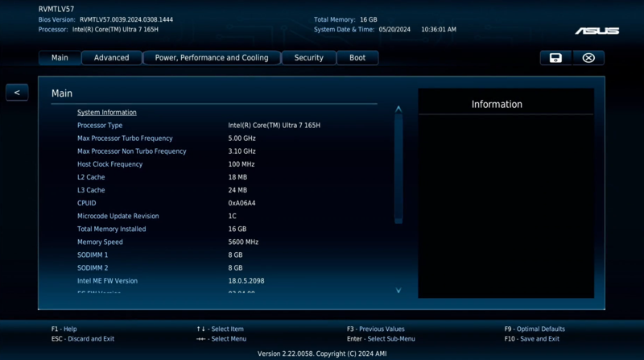Click the back arrow button

[x=17, y=93]
